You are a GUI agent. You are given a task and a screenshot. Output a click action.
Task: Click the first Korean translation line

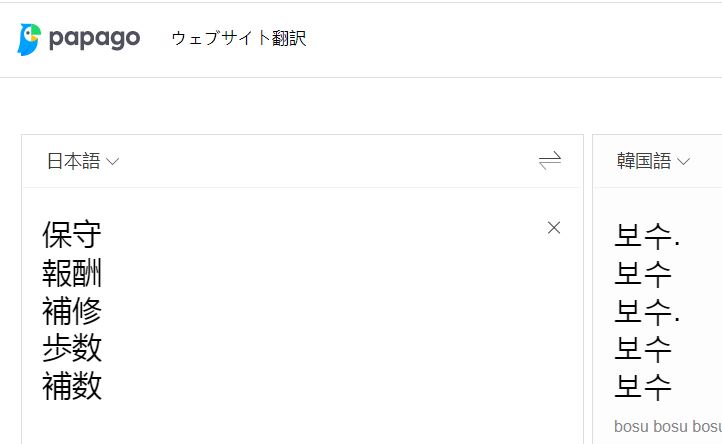coord(646,237)
